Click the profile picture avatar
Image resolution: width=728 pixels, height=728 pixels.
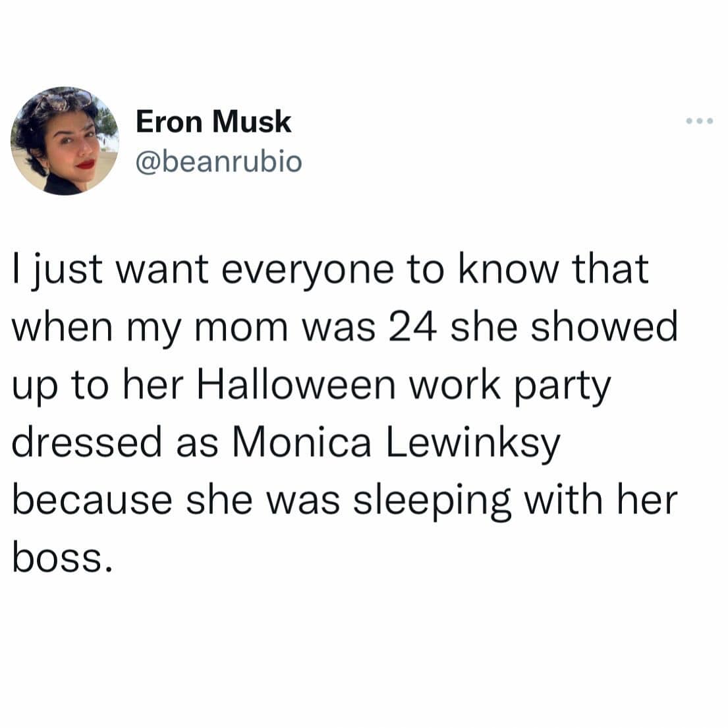tap(65, 140)
